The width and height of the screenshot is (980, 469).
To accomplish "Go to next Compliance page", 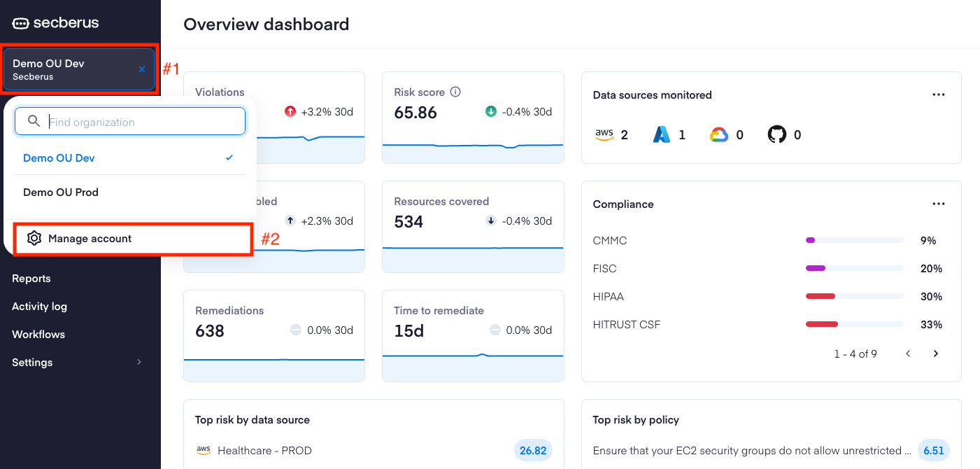I will pyautogui.click(x=936, y=353).
